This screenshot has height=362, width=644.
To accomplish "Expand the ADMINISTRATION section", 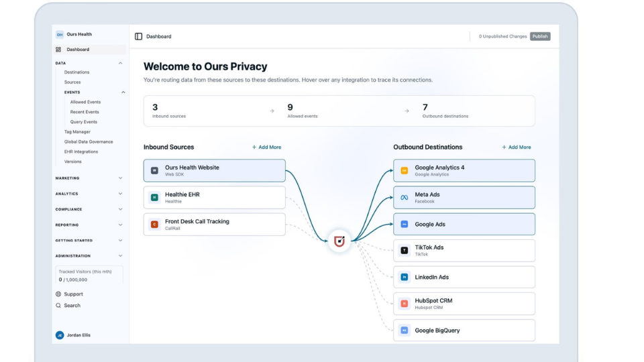I will click(89, 255).
